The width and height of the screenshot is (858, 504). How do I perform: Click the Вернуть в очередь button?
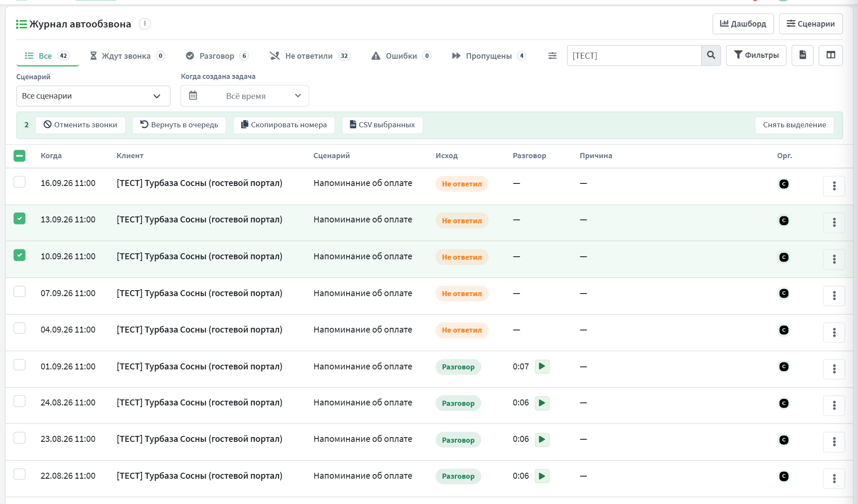[179, 125]
